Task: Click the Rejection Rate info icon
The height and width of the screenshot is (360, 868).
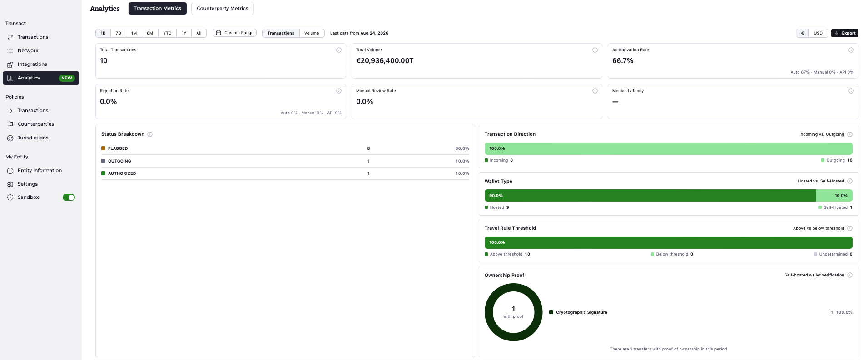Action: (x=339, y=91)
